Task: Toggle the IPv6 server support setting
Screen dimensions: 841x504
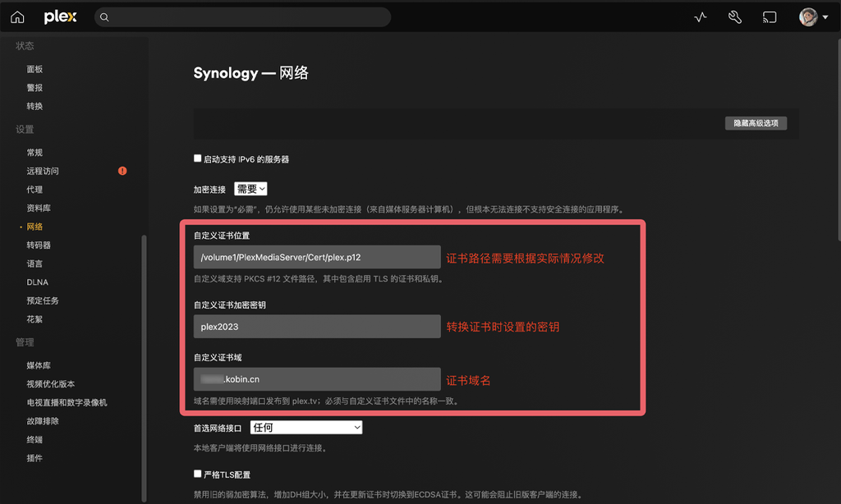Action: pos(197,158)
